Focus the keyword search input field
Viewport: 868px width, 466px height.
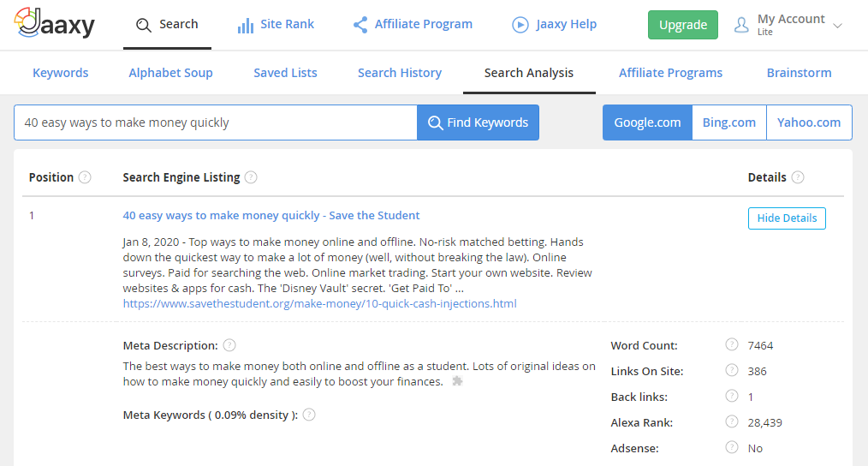(216, 122)
